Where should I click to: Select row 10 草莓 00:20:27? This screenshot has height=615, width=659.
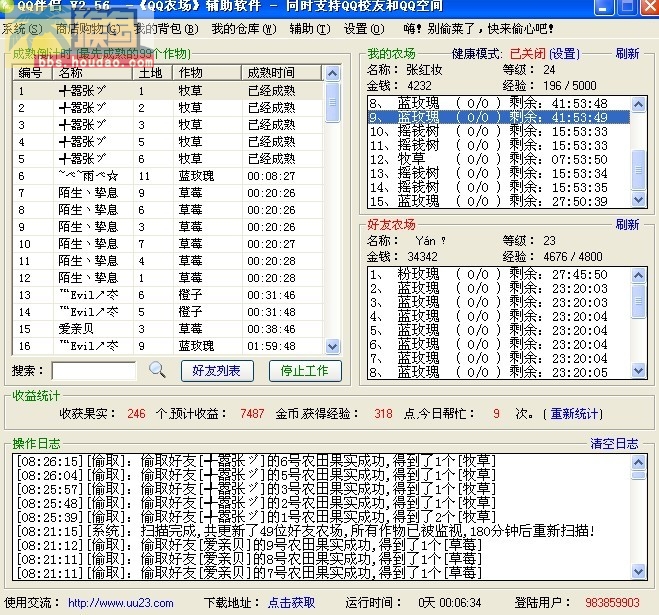(169, 244)
